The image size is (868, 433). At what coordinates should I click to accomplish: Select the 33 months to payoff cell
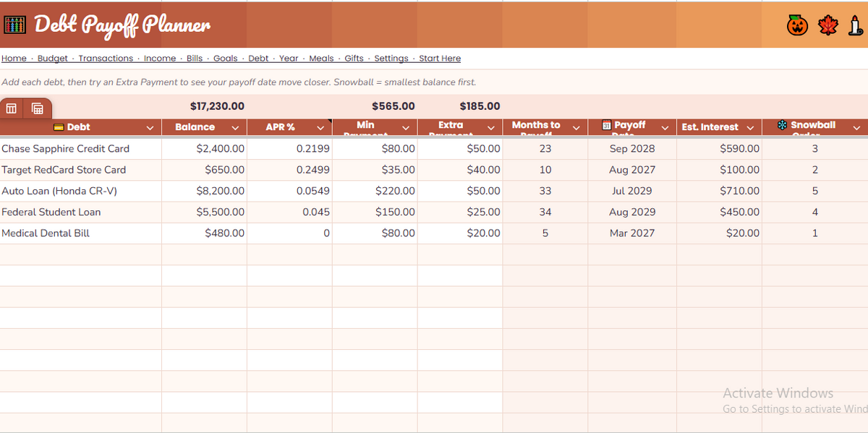point(545,191)
